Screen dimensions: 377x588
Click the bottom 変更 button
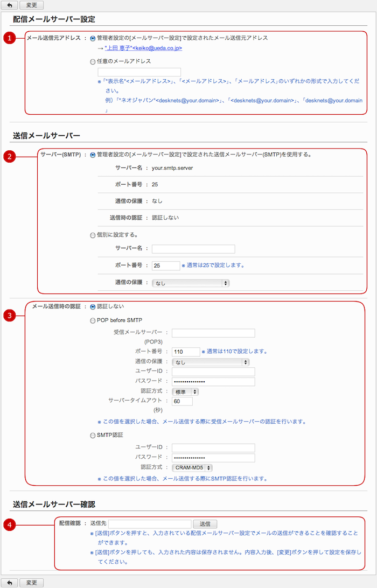(x=32, y=583)
